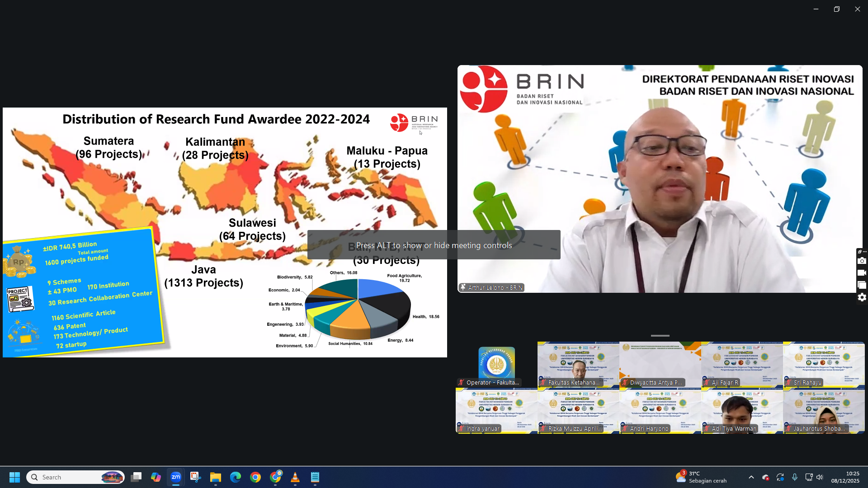
Task: Click Windows Start button
Action: [14, 477]
